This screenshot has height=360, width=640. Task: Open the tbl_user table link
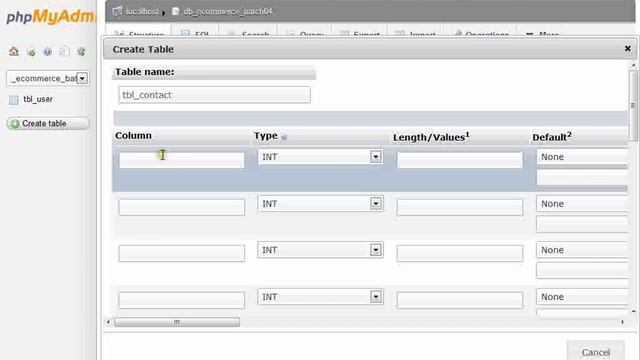(38, 99)
